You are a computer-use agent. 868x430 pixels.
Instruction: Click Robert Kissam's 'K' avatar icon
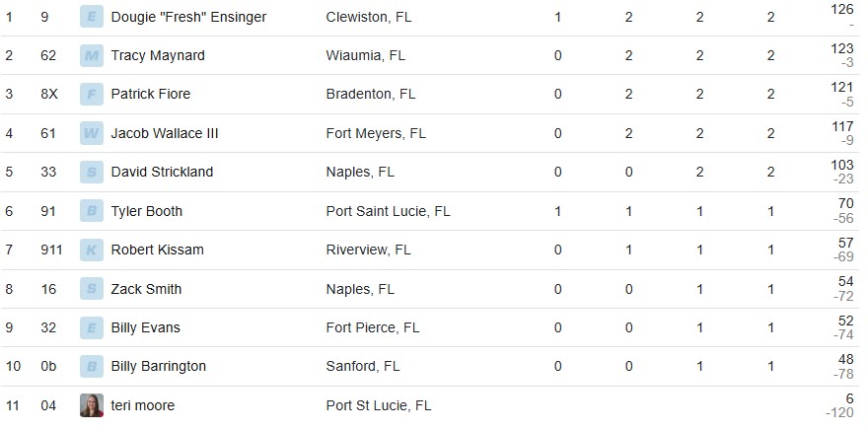[x=92, y=250]
